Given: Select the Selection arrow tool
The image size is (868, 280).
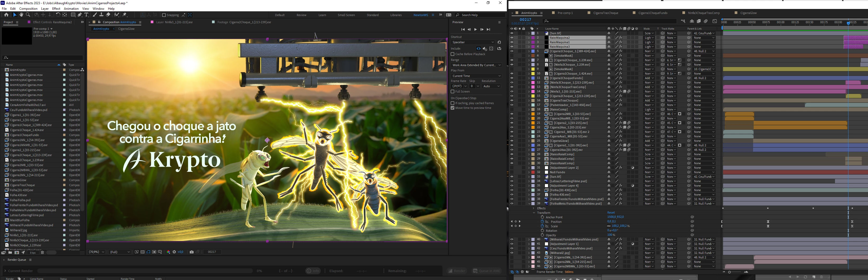Looking at the screenshot, I should click(x=15, y=15).
